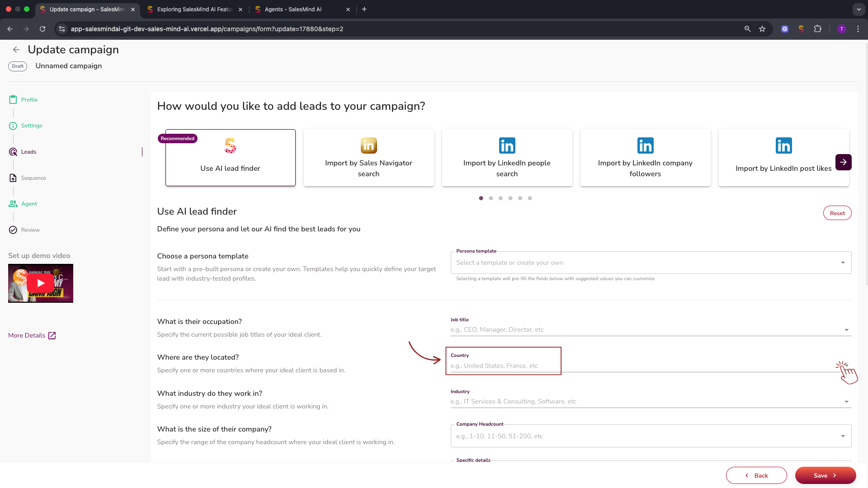The image size is (868, 488).
Task: Go to the Agent step
Action: click(28, 204)
